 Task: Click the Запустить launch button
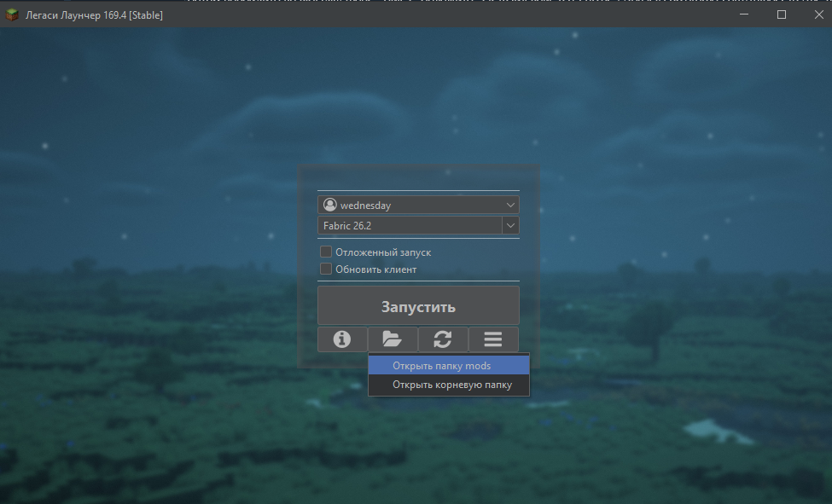418,305
